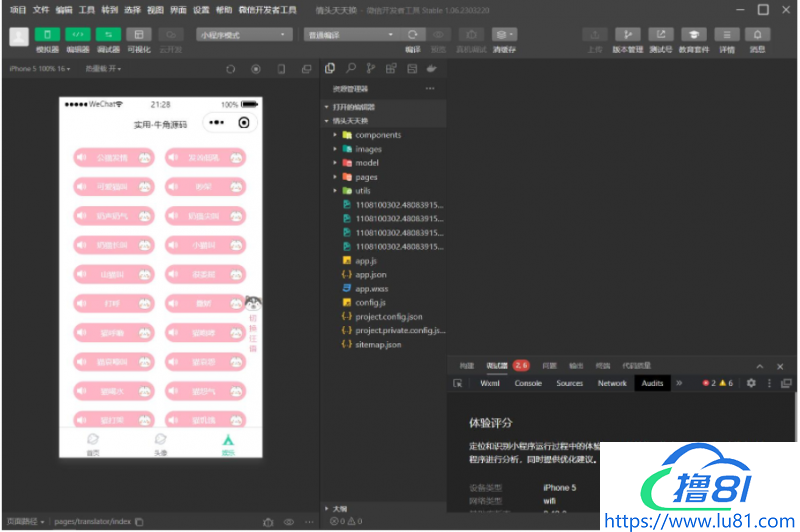This screenshot has width=800, height=532.
Task: Open the Mini Program mode dropdown
Action: click(x=244, y=34)
